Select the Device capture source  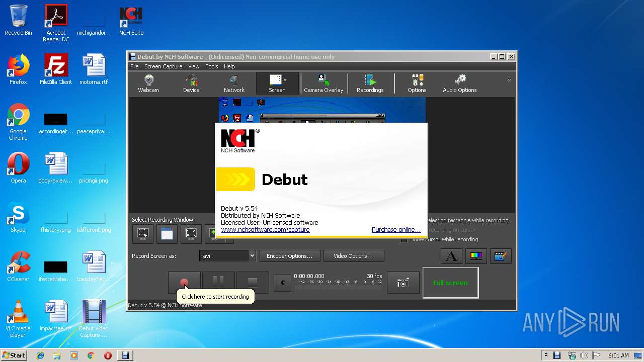[191, 84]
